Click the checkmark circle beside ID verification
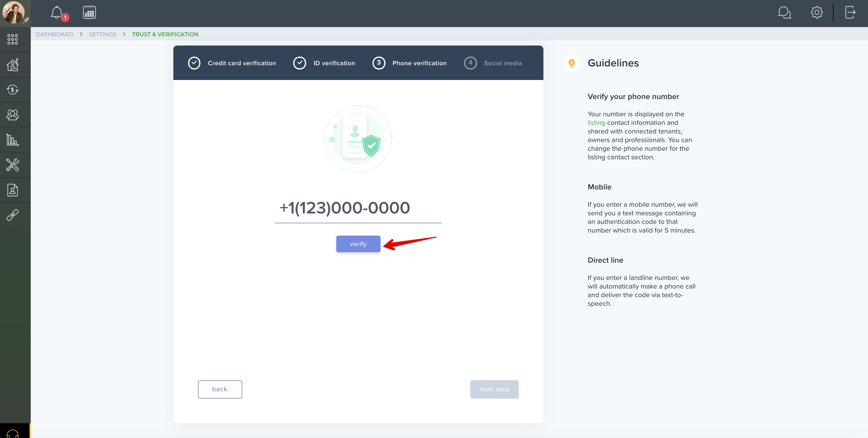The width and height of the screenshot is (868, 438). [x=300, y=63]
